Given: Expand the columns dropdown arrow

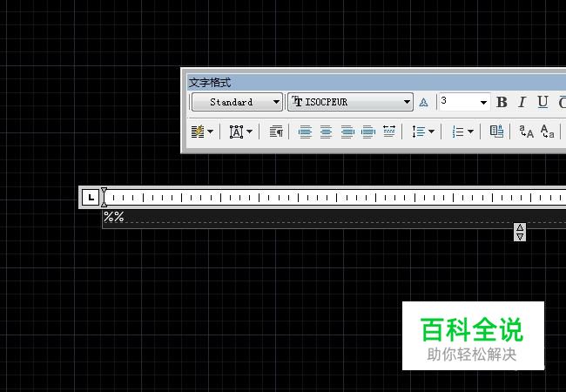Looking at the screenshot, I should coord(210,132).
